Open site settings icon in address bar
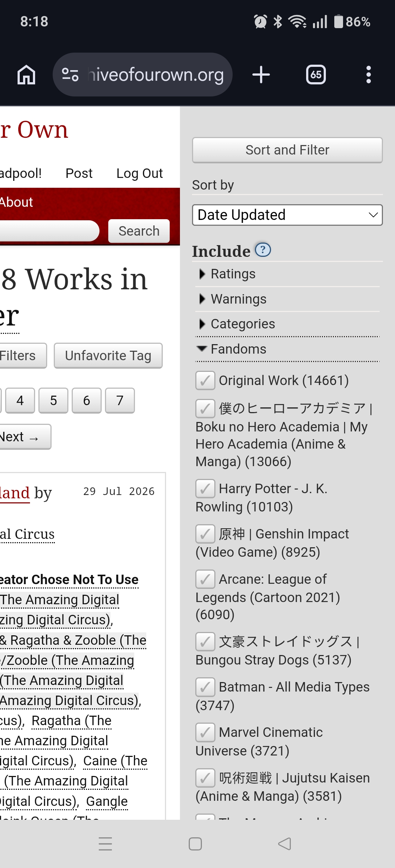This screenshot has height=868, width=395. click(70, 75)
